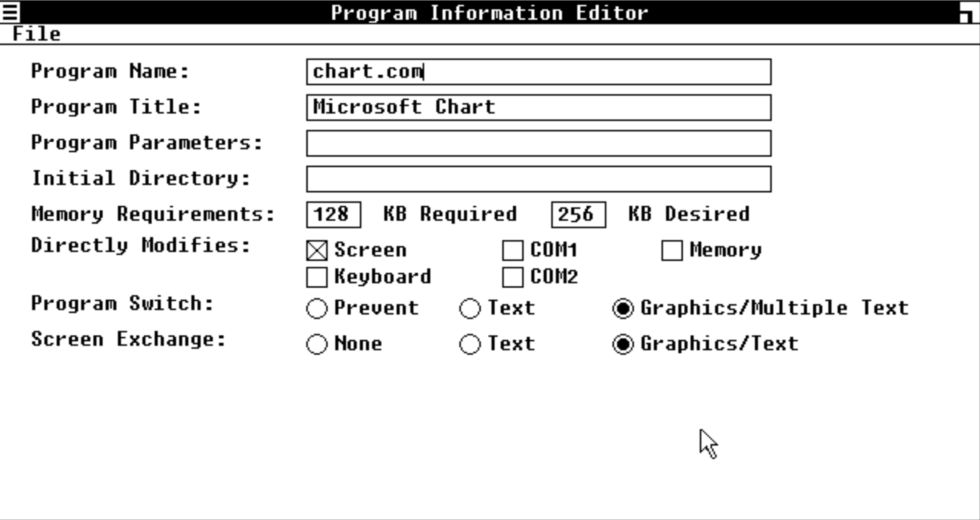Click the 'Program Parameters:' label

pos(147,142)
